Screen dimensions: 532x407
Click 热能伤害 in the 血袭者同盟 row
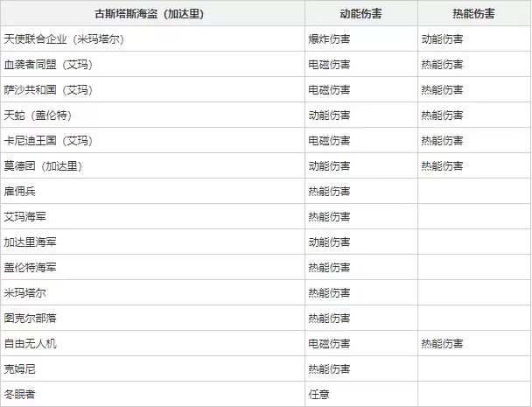pos(442,65)
